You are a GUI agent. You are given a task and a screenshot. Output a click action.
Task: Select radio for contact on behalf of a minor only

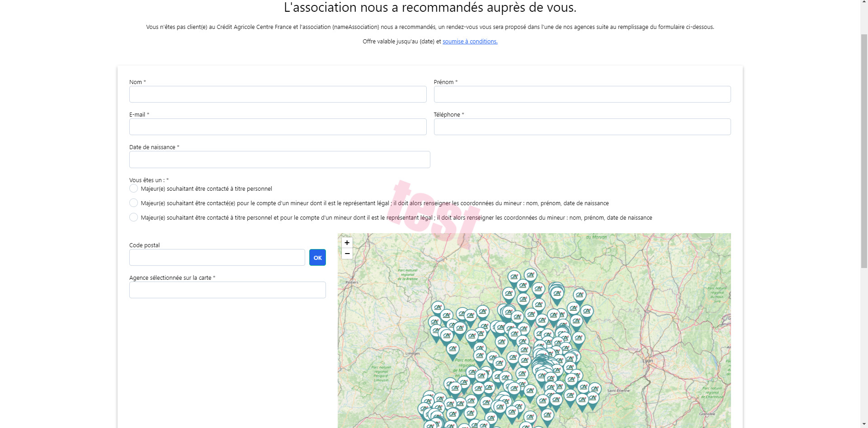pos(133,202)
